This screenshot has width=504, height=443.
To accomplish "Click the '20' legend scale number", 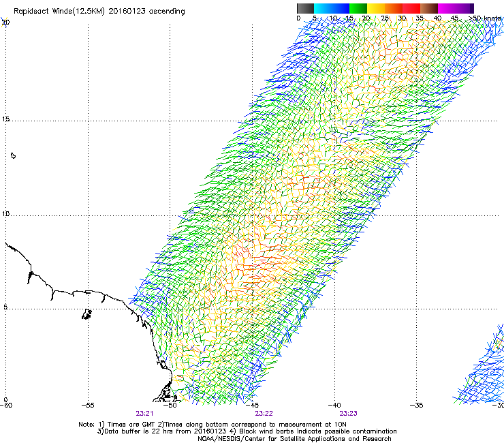I will click(x=366, y=18).
